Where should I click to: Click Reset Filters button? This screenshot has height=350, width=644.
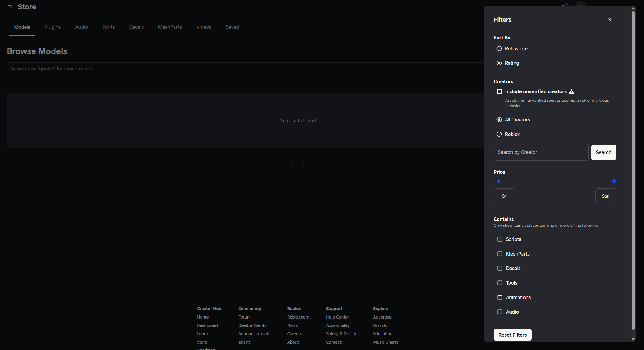512,335
